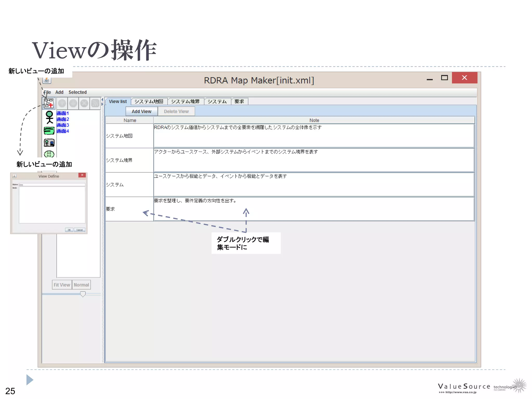Click the Note text area in View Define
This screenshot has width=532, height=399.
52,205
